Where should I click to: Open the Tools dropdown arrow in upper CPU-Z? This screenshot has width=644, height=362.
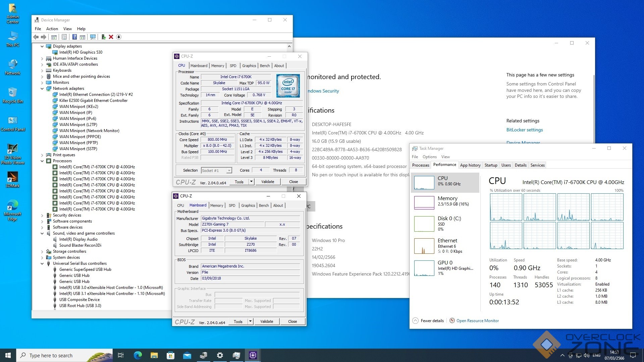pos(251,182)
